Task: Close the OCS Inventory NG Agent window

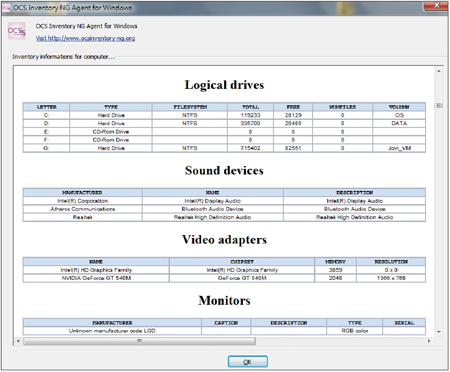Action: [x=436, y=6]
